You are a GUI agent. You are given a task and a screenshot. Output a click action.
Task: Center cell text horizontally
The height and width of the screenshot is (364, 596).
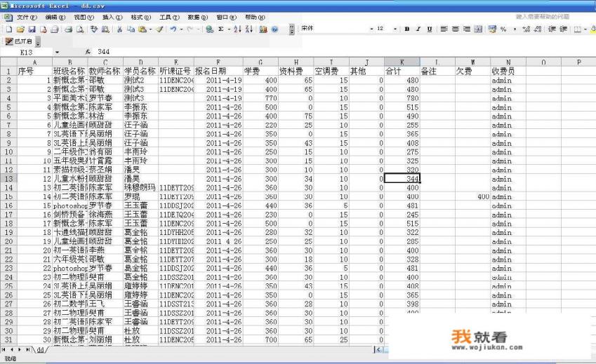[x=456, y=29]
